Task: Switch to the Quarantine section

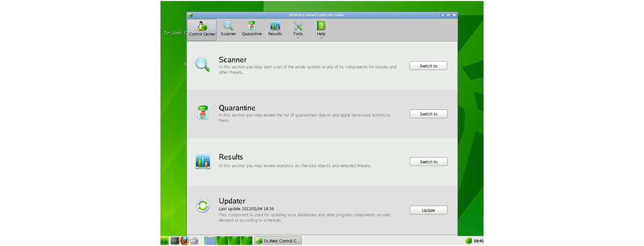Action: tap(428, 114)
